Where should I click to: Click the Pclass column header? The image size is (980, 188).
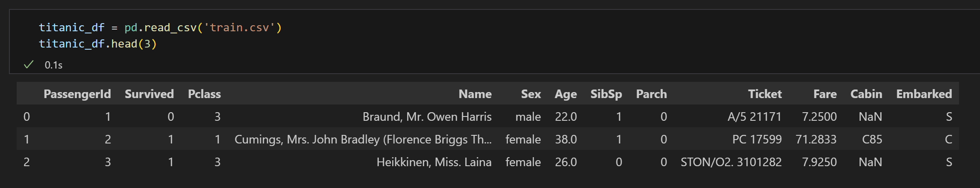(x=204, y=94)
